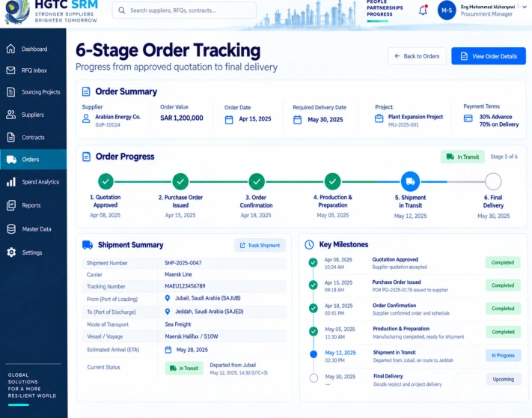532x418 pixels.
Task: Click shipment number SHP-2025-0047
Action: click(183, 263)
